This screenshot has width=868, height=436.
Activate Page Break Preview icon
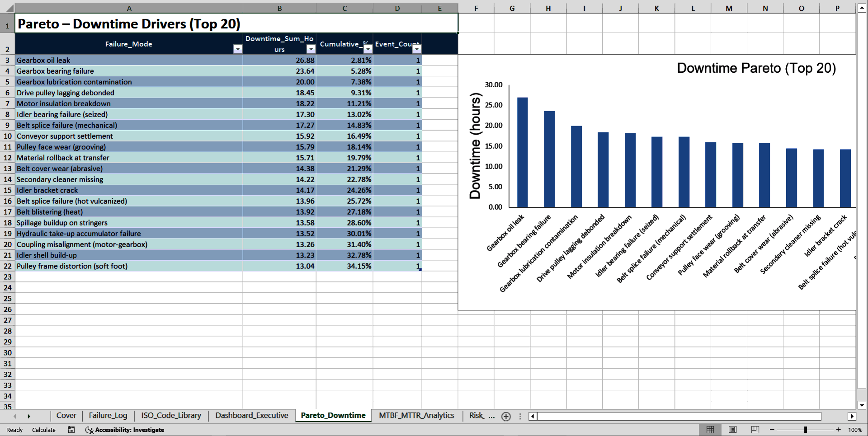(755, 430)
